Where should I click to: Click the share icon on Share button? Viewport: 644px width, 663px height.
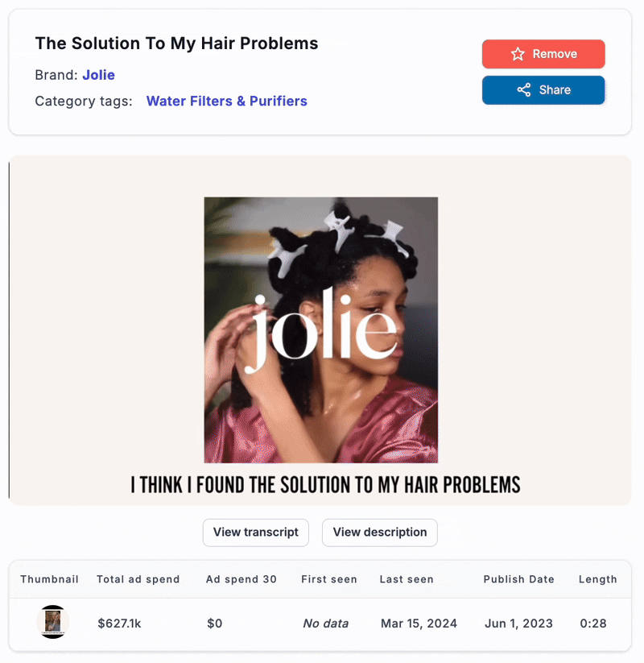[x=524, y=89]
